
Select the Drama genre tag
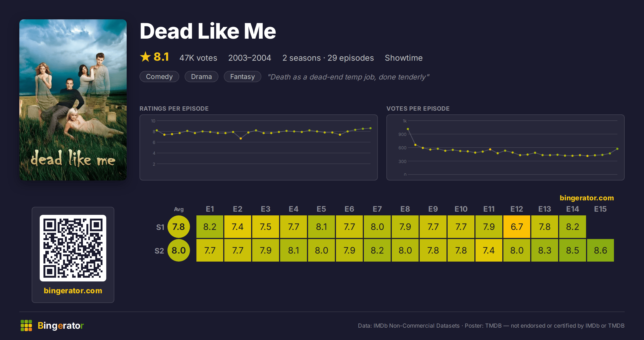(202, 77)
